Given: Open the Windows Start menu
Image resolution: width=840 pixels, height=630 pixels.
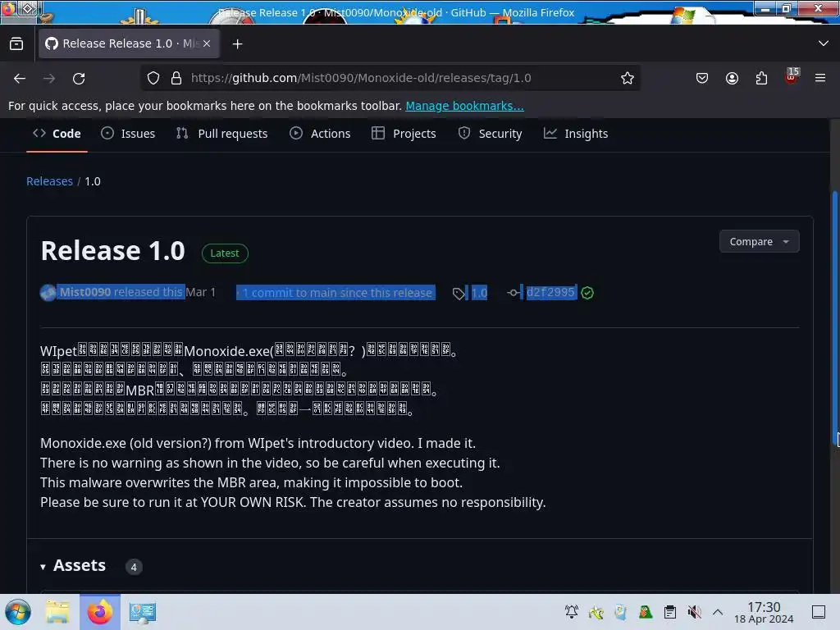Looking at the screenshot, I should 18,612.
